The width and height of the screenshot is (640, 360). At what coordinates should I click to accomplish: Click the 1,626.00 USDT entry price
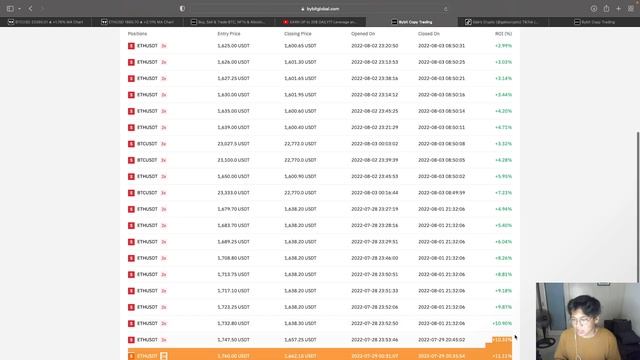(x=233, y=62)
